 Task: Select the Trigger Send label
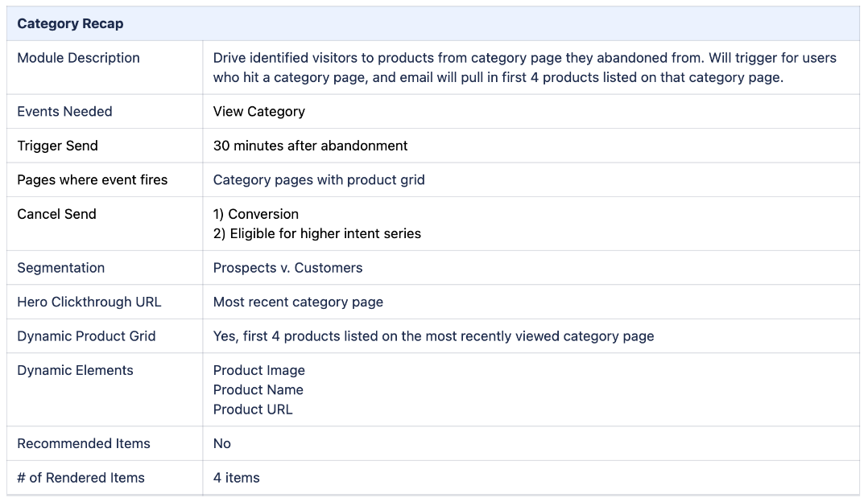tap(58, 146)
